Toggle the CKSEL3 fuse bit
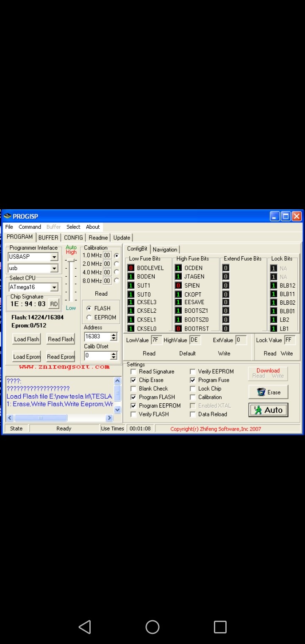The height and width of the screenshot is (644, 305). pyautogui.click(x=131, y=302)
